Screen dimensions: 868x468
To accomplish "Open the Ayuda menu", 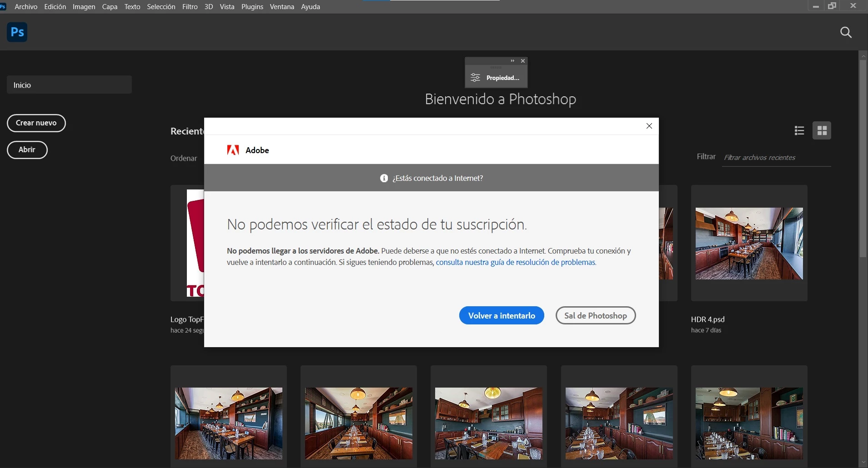I will point(311,7).
